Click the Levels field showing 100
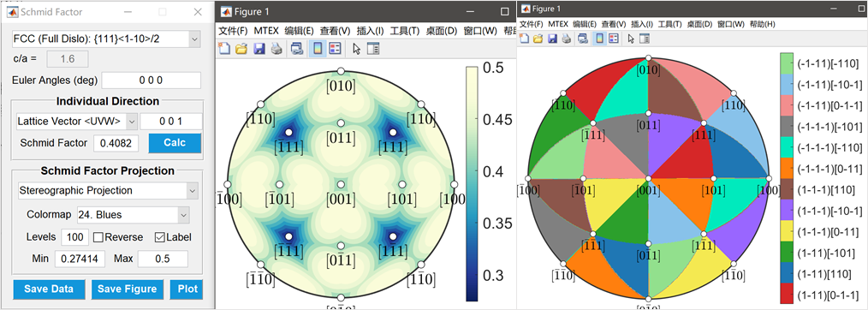Viewport: 868px width, 310px height. (x=74, y=237)
